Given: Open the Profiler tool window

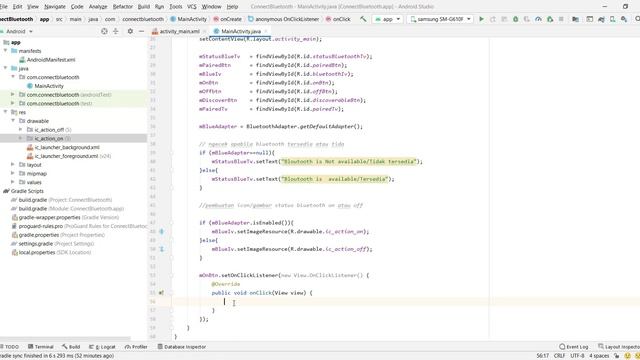Looking at the screenshot, I should tap(136, 347).
